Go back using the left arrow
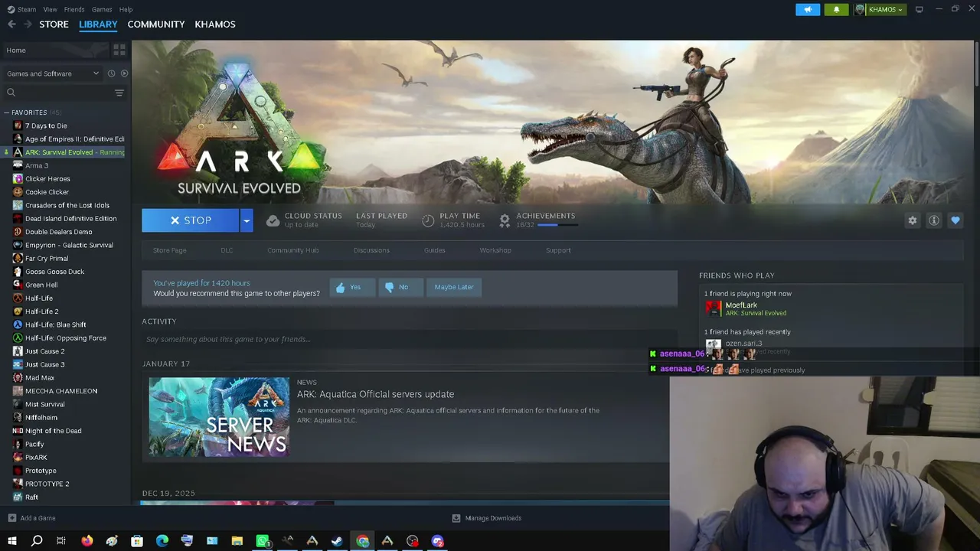This screenshot has width=980, height=551. point(11,24)
